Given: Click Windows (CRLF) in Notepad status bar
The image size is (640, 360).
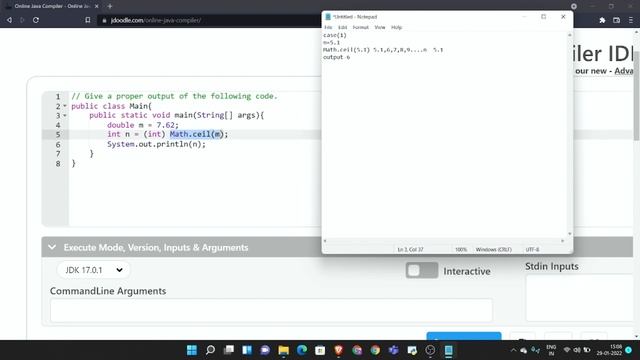Looking at the screenshot, I should tap(493, 249).
